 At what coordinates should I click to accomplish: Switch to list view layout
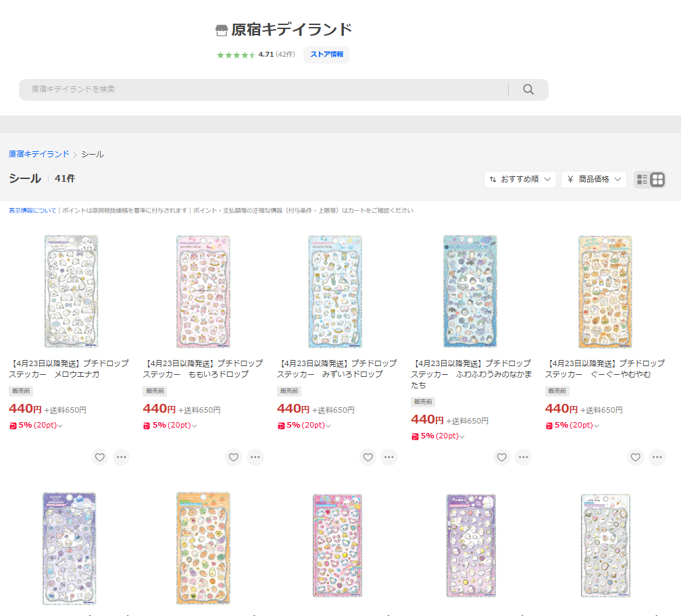[x=642, y=180]
